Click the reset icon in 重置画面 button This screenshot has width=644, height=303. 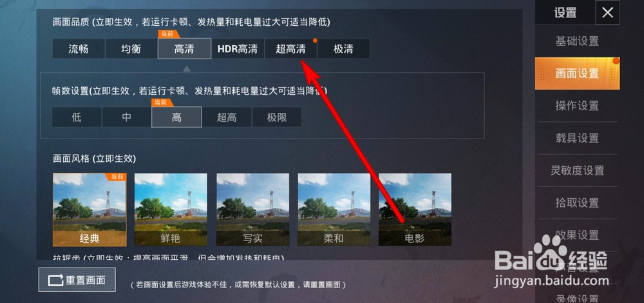(56, 281)
